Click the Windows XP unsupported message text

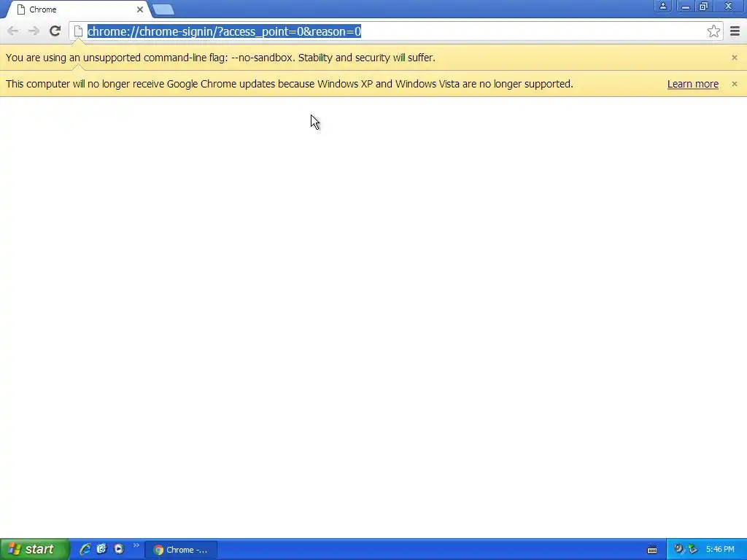[289, 85]
